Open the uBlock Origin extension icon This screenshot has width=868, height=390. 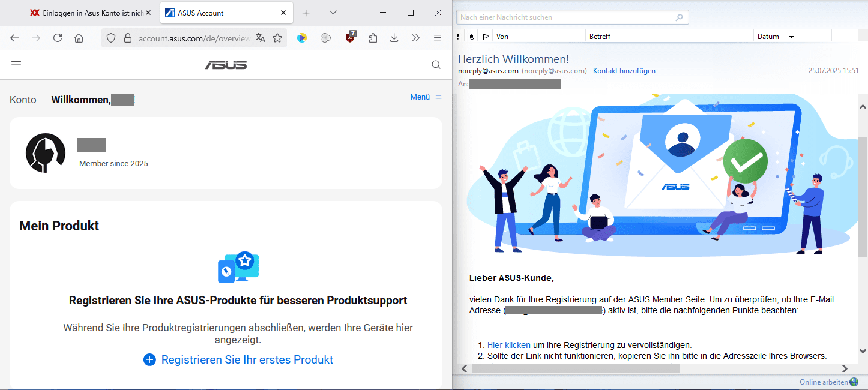click(351, 37)
